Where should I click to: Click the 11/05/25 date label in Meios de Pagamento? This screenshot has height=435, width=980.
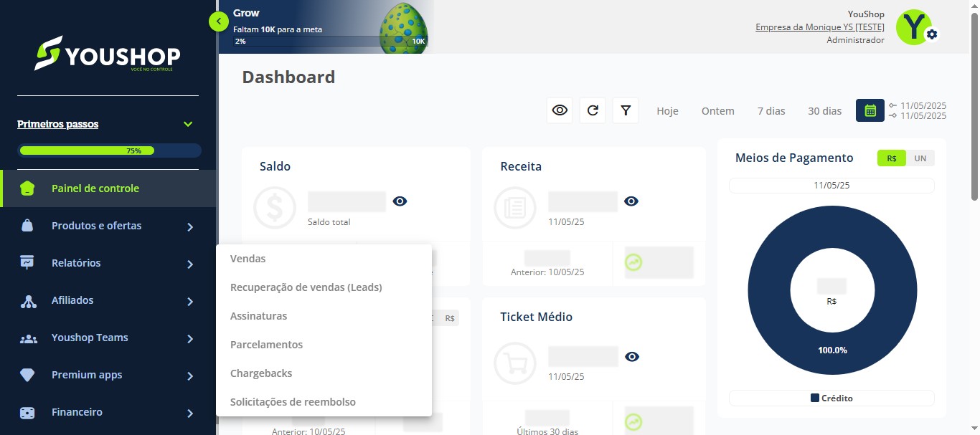point(831,186)
